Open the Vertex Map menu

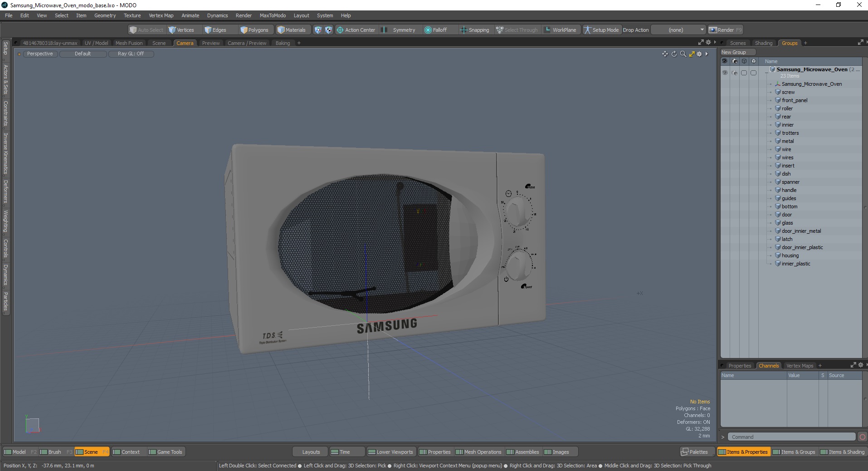pos(161,15)
